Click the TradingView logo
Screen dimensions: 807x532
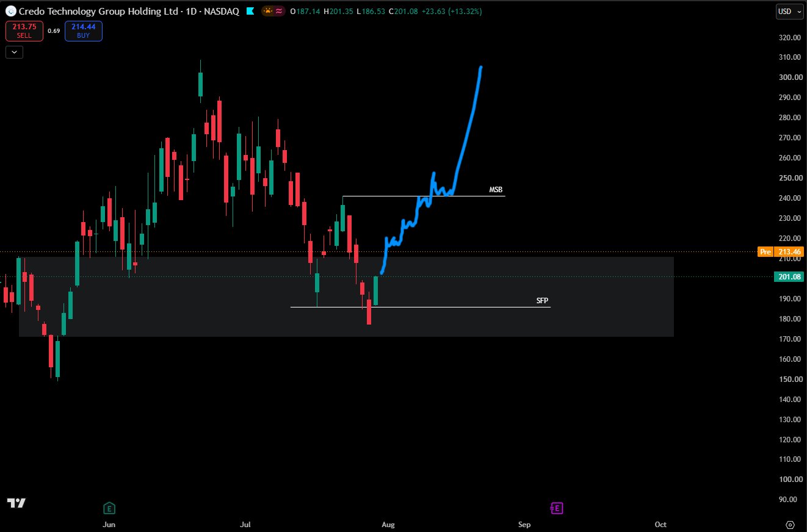point(16,503)
